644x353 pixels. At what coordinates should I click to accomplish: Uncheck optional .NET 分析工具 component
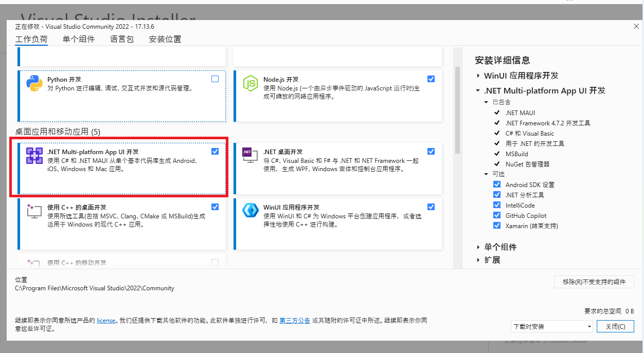[x=497, y=195]
